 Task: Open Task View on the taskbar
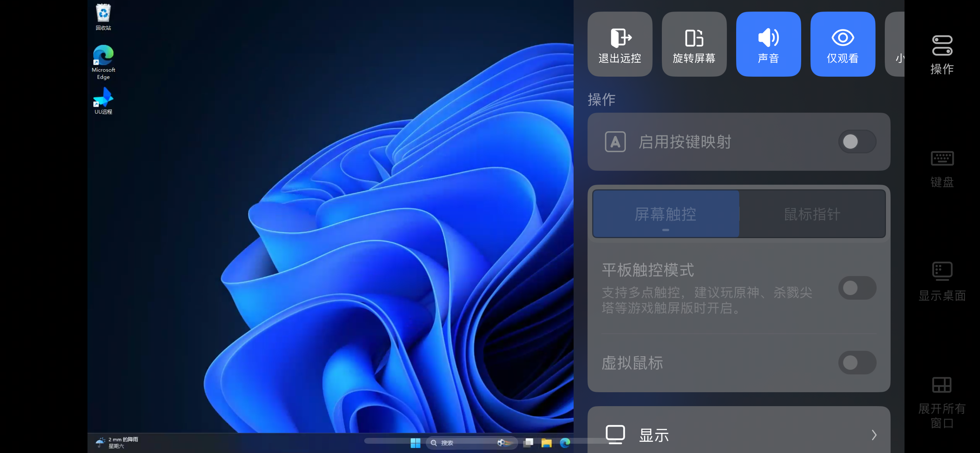[528, 443]
